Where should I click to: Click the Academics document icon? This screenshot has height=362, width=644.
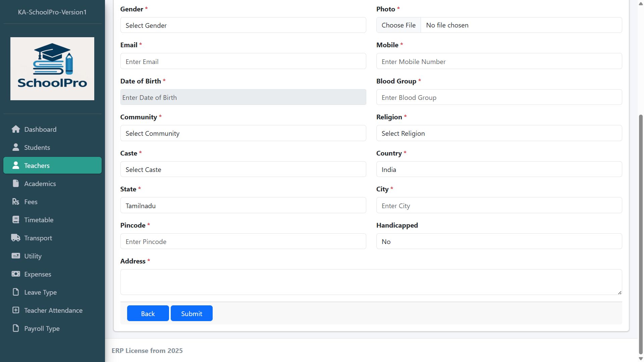16,184
